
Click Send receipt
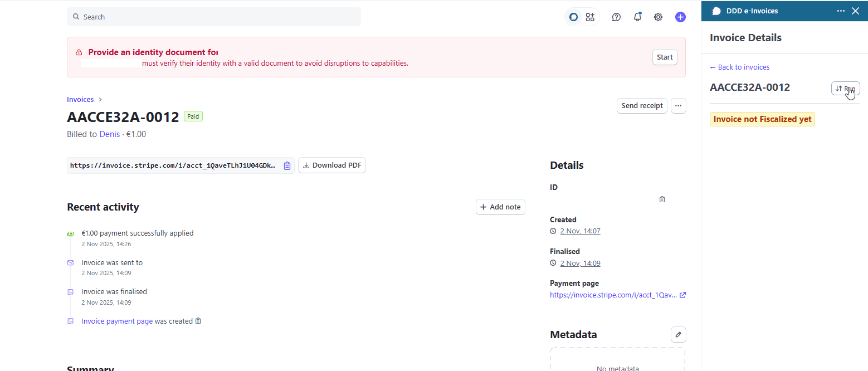[x=641, y=105]
